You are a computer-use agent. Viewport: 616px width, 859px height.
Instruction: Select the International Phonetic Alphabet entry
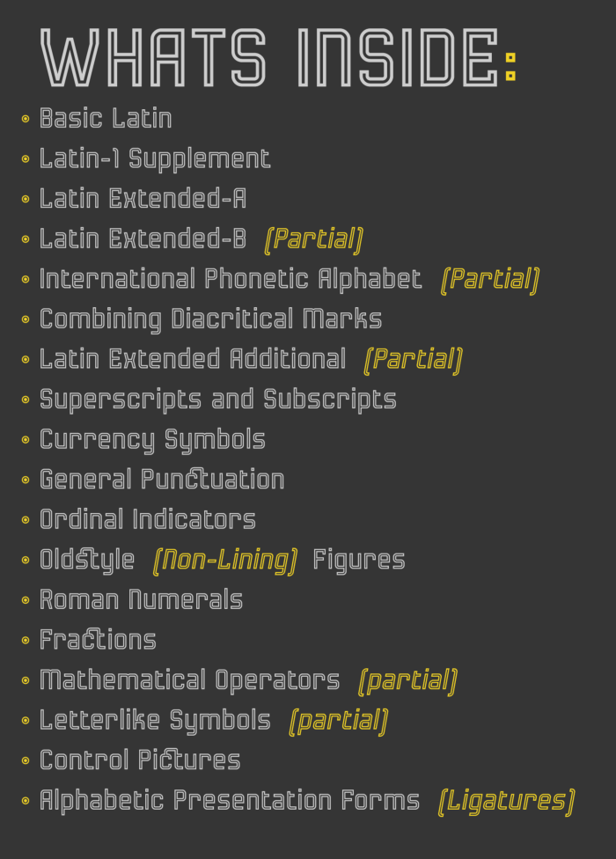click(231, 280)
